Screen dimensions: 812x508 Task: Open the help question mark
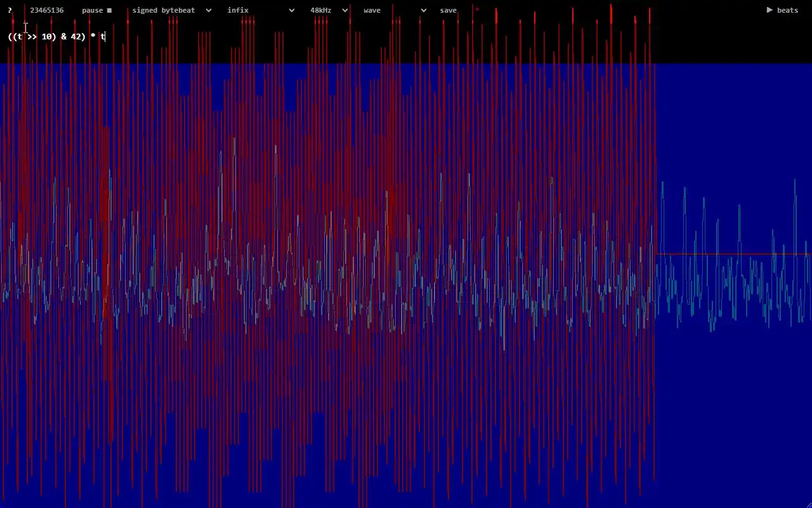coord(10,10)
